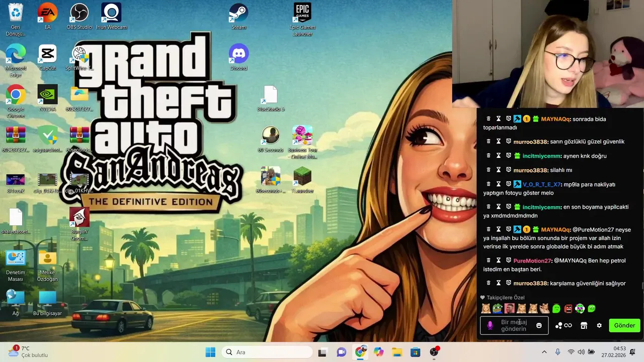Click the microphone icon in chat input
644x362 pixels.
(x=490, y=325)
